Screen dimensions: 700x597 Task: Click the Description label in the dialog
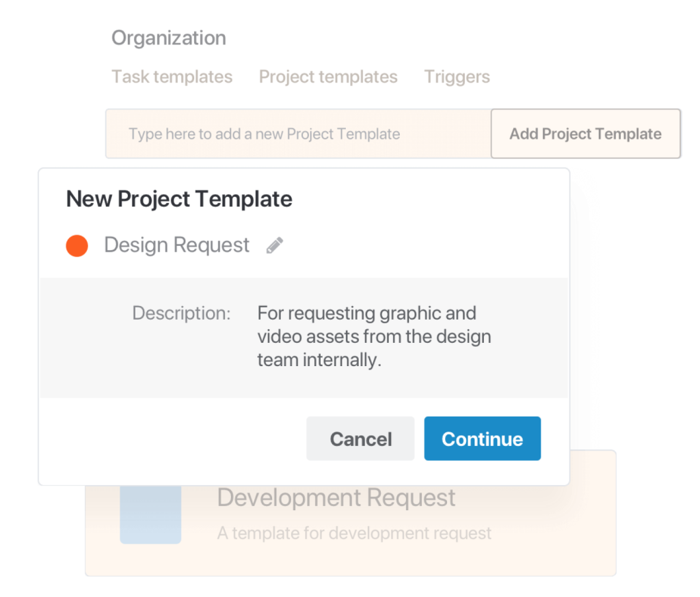pos(181,314)
